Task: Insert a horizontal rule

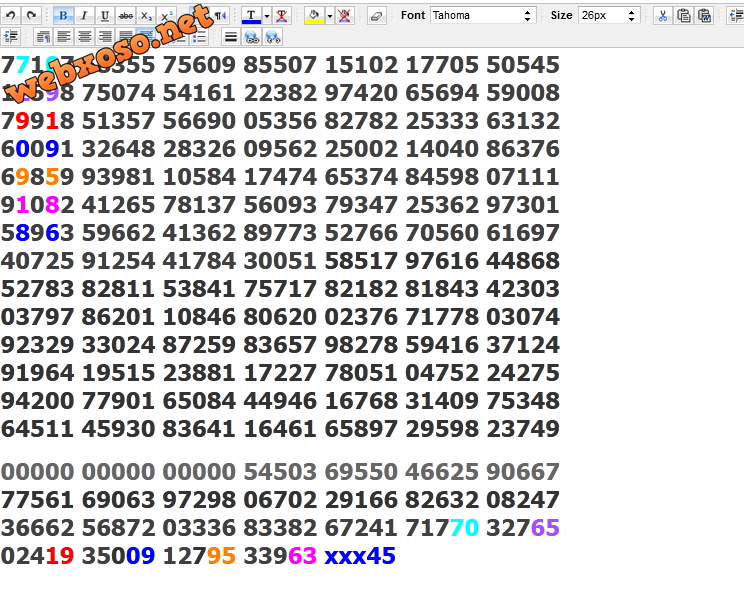Action: [x=231, y=37]
